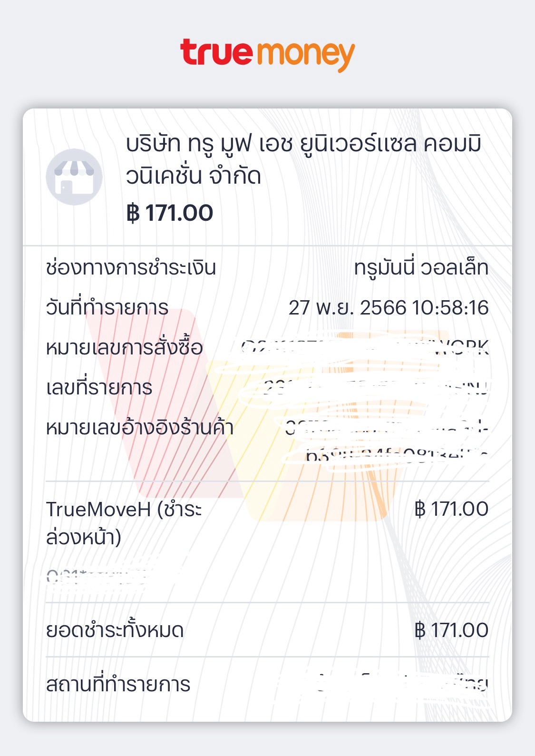Image resolution: width=535 pixels, height=756 pixels.
Task: Tap the bold ฿ 171.00 header amount
Action: [x=170, y=213]
